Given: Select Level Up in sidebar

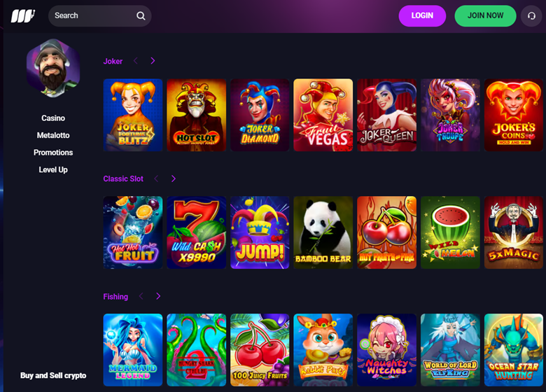Looking at the screenshot, I should [53, 169].
